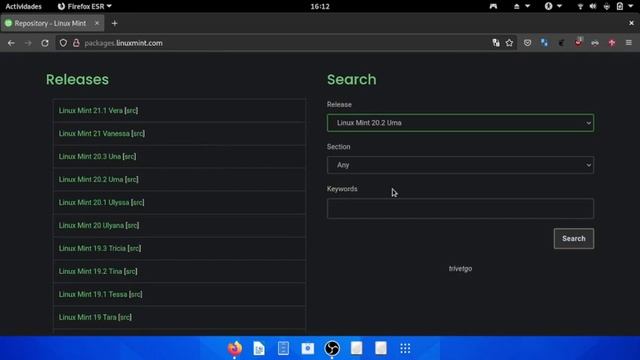
Task: Click the volume speaker icon in the top bar
Action: click(x=593, y=6)
